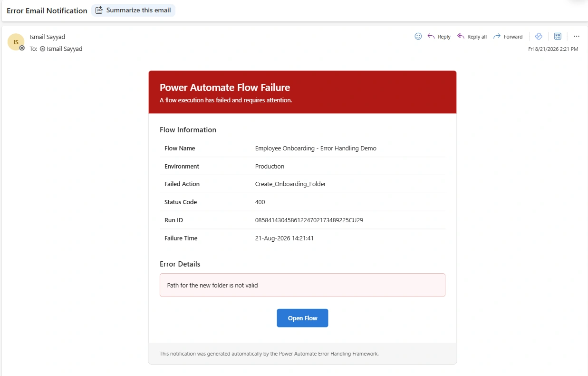
Task: Click the flow execution has failed subtitle
Action: 226,100
